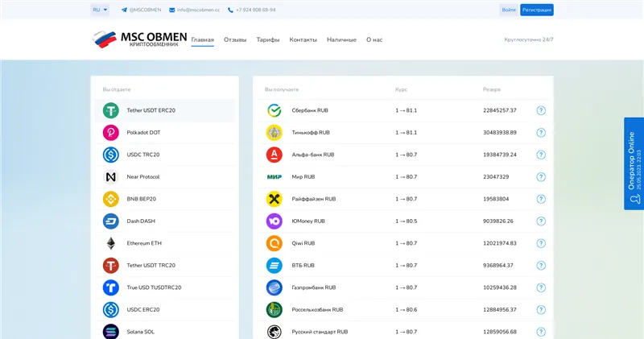The width and height of the screenshot is (644, 339).
Task: Open the Отзывы menu item
Action: click(235, 39)
